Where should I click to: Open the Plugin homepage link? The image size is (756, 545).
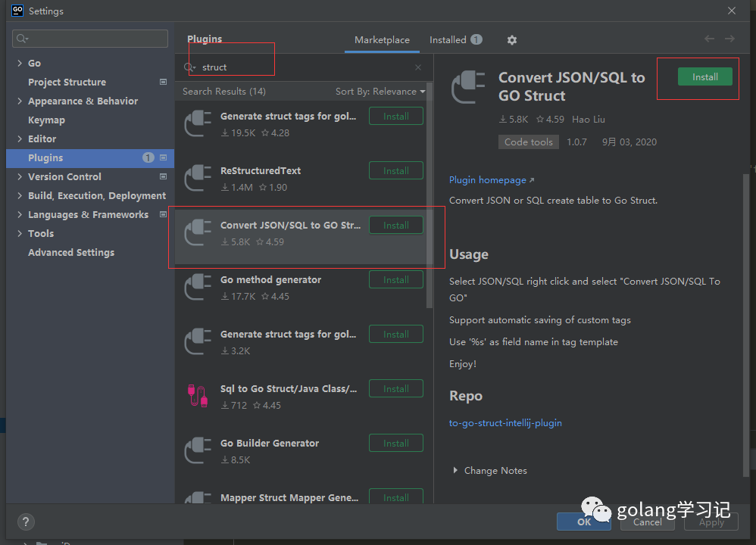(x=492, y=179)
